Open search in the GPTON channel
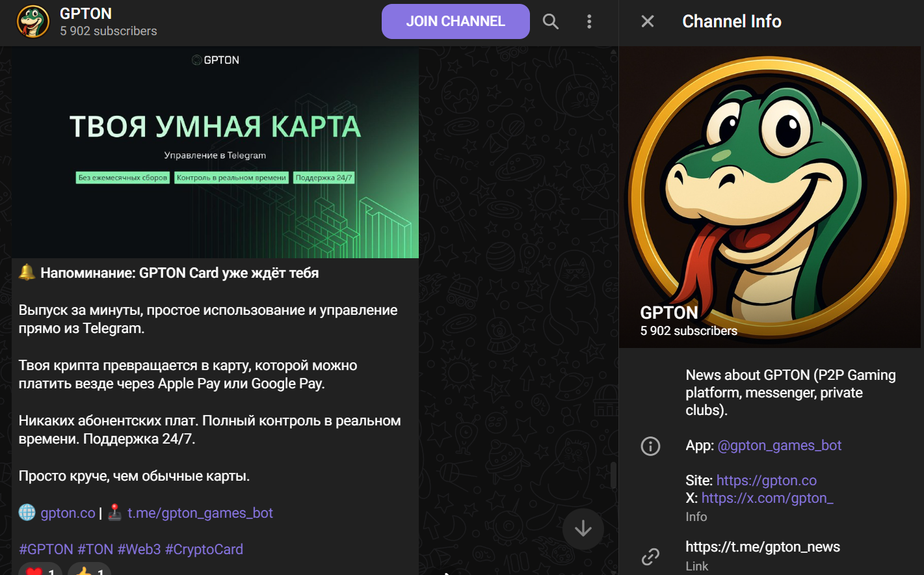This screenshot has height=575, width=924. pos(551,21)
